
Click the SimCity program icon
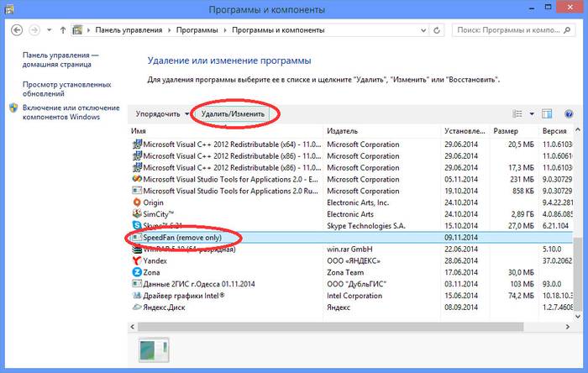(x=138, y=214)
